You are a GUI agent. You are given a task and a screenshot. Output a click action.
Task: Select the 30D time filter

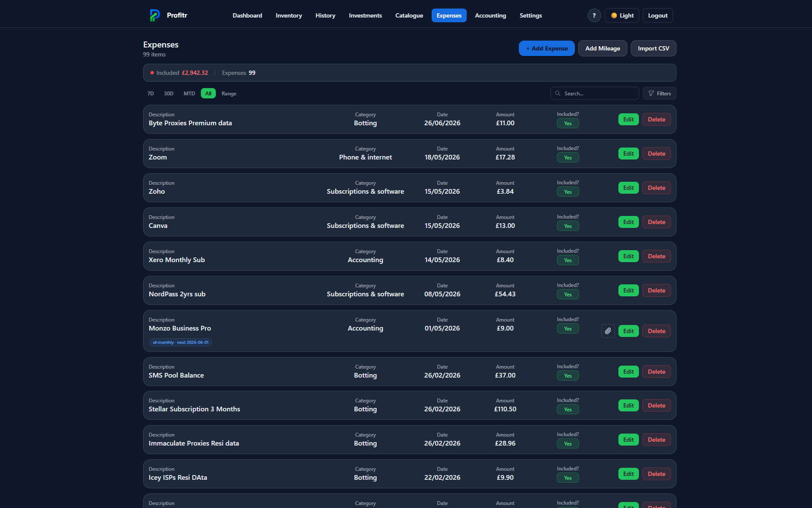click(169, 93)
